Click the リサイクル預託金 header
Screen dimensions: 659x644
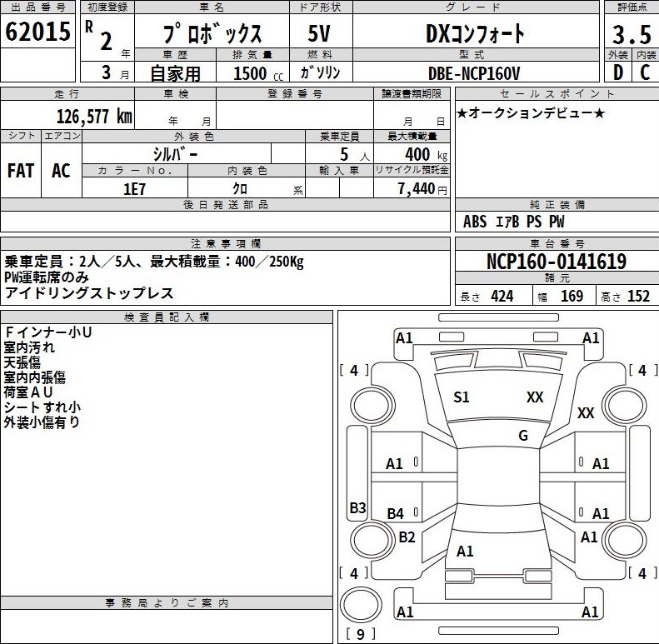tap(412, 170)
